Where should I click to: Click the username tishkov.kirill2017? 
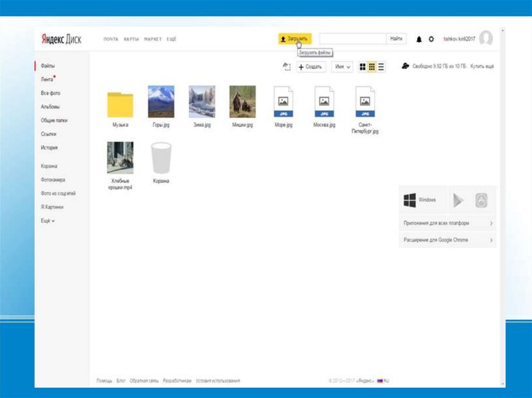point(459,39)
